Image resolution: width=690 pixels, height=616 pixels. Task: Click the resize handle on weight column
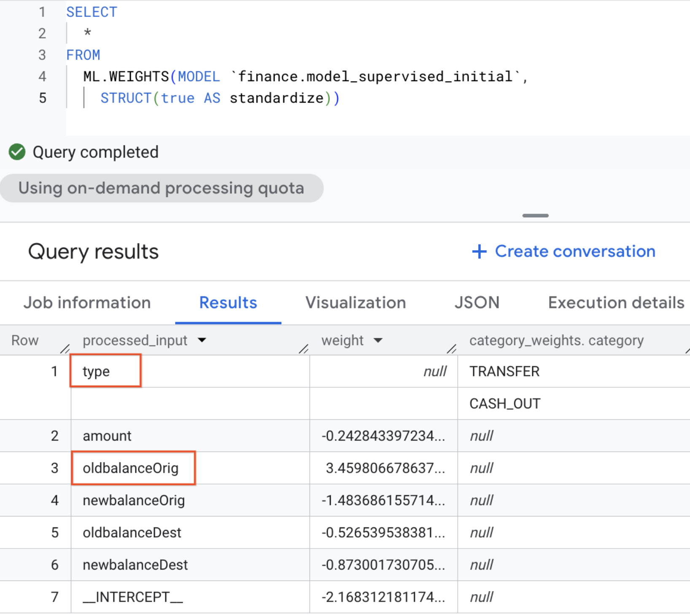(451, 349)
